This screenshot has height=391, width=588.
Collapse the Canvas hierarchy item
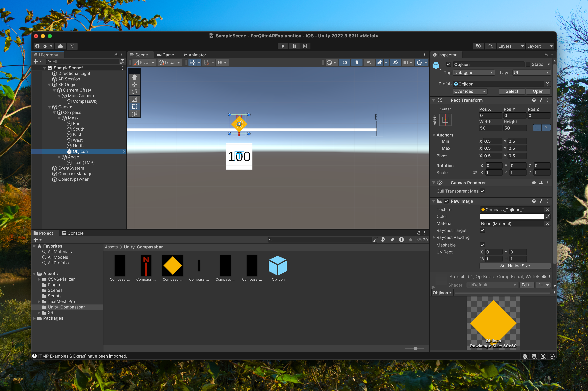click(x=49, y=107)
